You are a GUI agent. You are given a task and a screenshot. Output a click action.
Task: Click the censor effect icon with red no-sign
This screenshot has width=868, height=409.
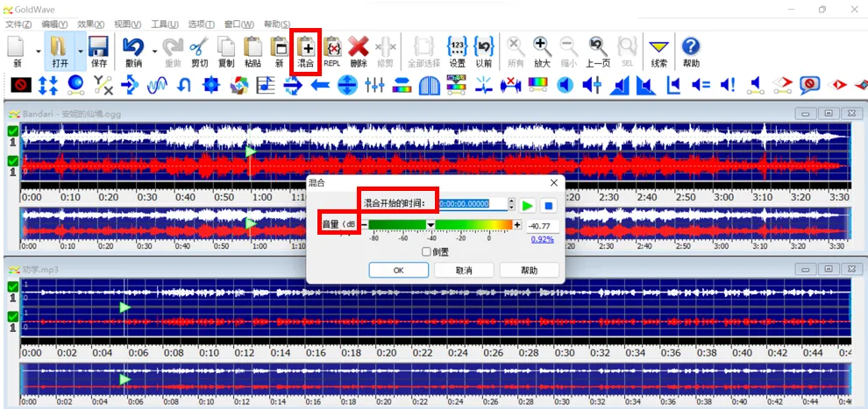21,85
